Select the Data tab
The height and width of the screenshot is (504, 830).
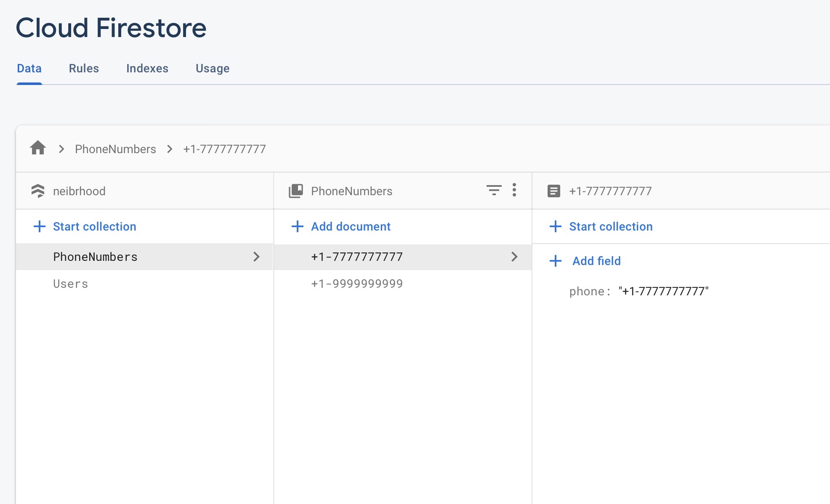tap(29, 67)
